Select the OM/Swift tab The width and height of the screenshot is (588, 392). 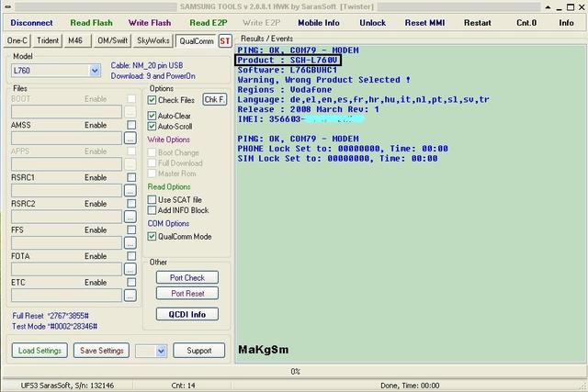112,40
